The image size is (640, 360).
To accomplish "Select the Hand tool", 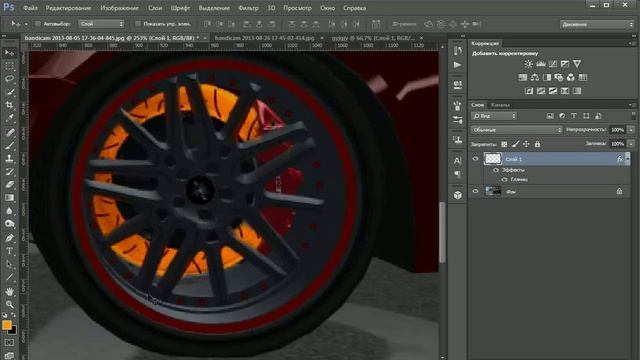I will [x=9, y=291].
